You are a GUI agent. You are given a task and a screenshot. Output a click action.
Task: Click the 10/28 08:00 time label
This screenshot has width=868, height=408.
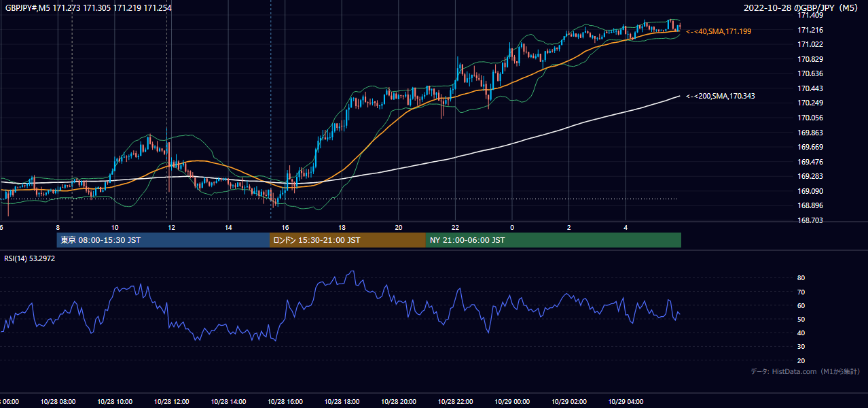point(58,401)
